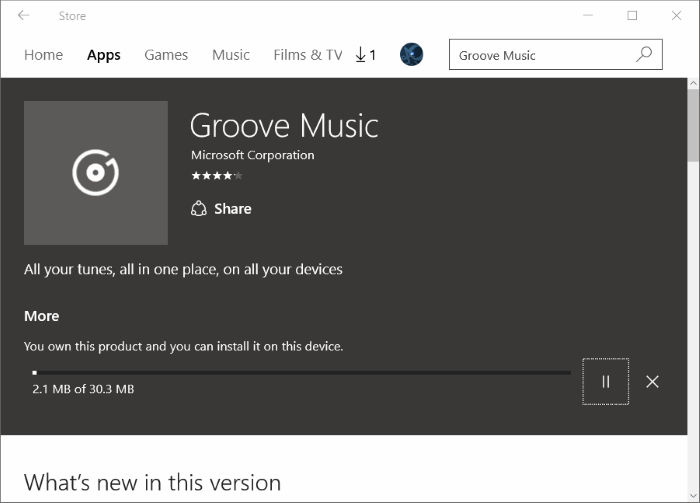Click the Share icon

[199, 208]
